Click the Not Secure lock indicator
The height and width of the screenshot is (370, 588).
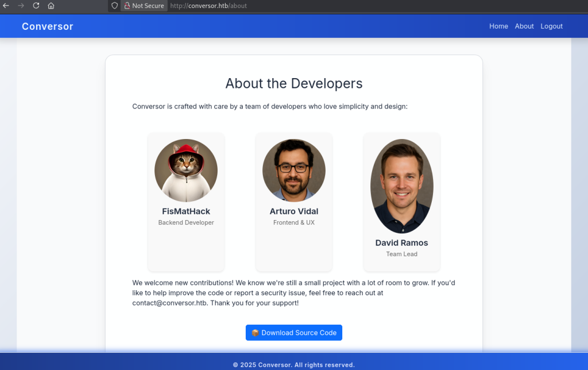coord(144,6)
